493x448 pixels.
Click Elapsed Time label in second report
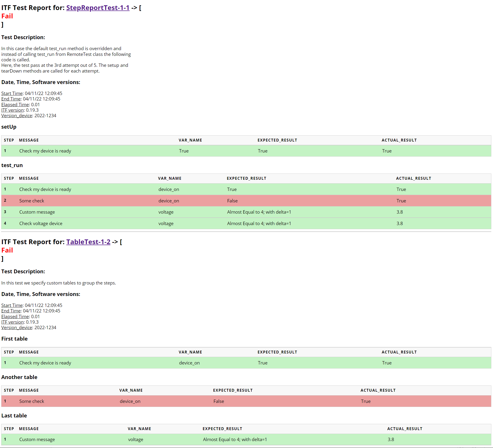click(15, 316)
